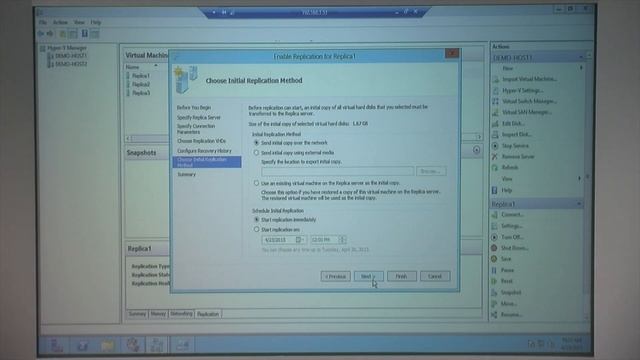The width and height of the screenshot is (640, 360).
Task: Click the Hyper-V Manager root node icon
Action: click(x=42, y=48)
